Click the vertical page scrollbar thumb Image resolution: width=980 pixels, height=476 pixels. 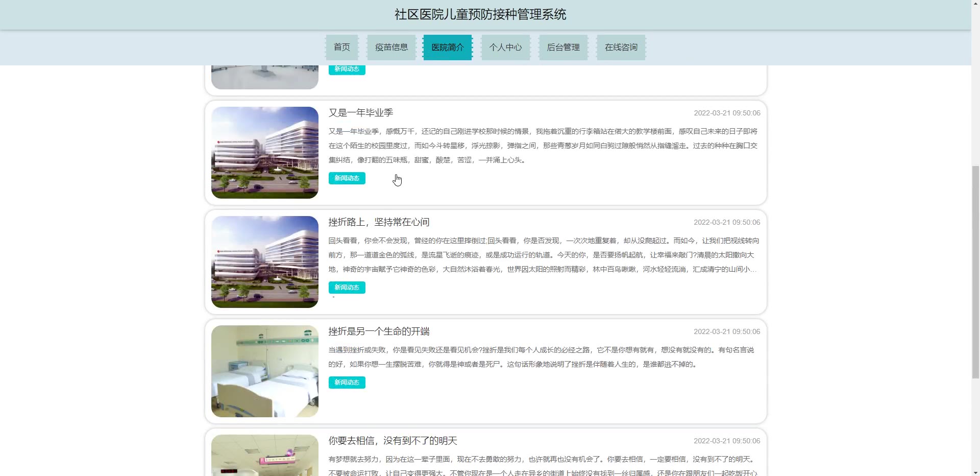click(975, 272)
